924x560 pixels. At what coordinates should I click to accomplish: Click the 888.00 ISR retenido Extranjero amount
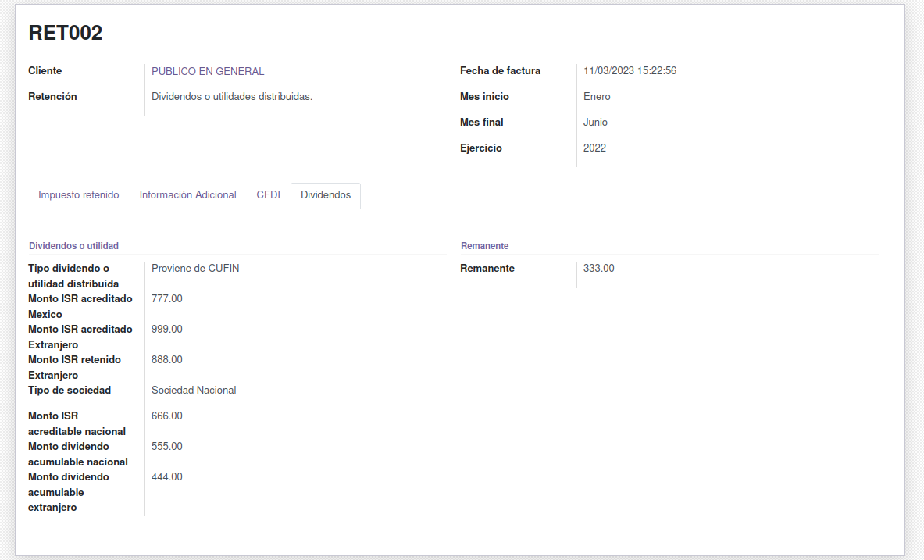click(166, 360)
